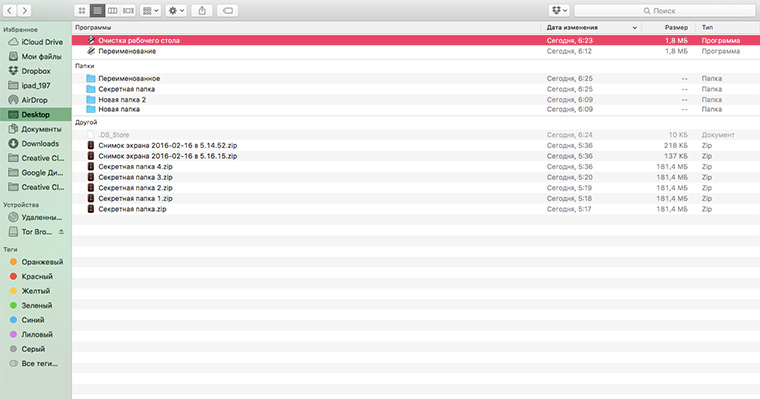Select the Очистка рабочего стола program
Viewport: 760px width, 399px height.
415,41
